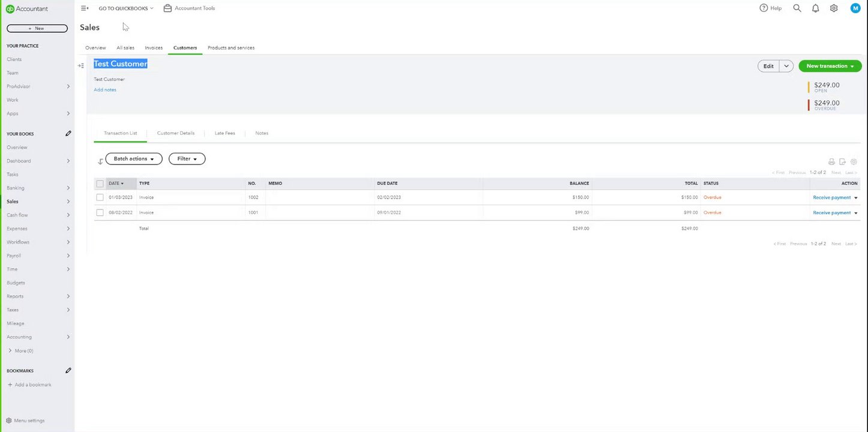
Task: Click the search magnifier icon
Action: [x=797, y=8]
